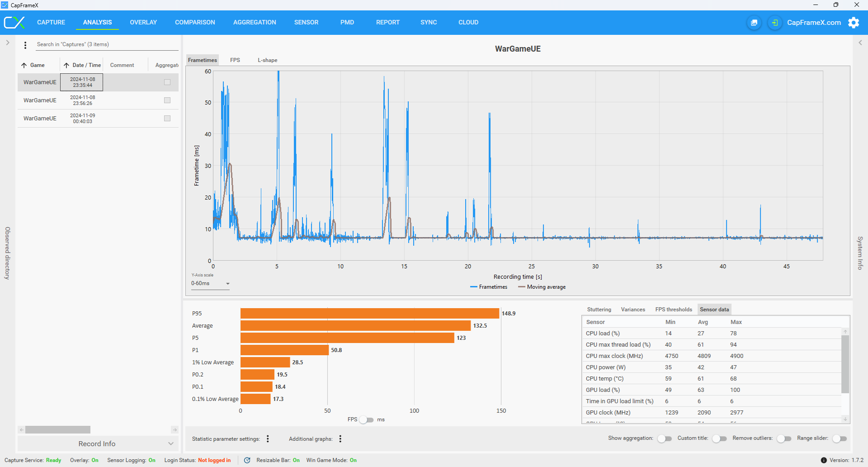Select WarGameUE capture from 2024-11-09

coord(98,119)
